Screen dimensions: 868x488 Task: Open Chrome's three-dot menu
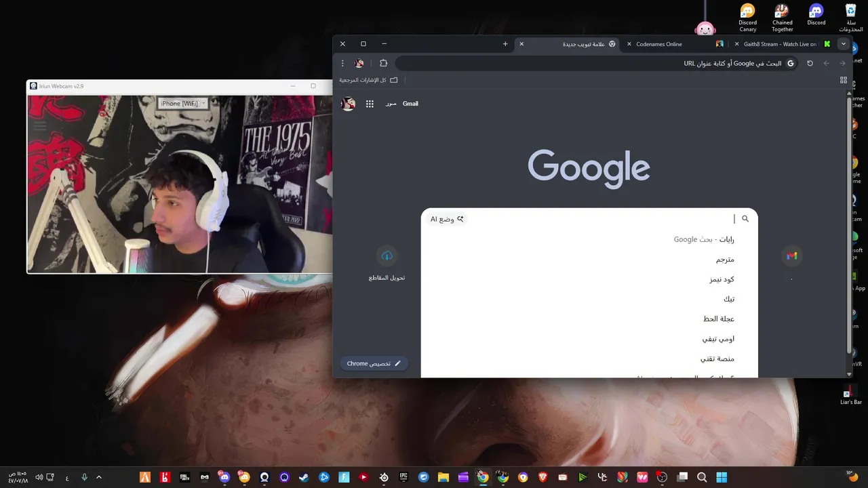click(x=342, y=63)
